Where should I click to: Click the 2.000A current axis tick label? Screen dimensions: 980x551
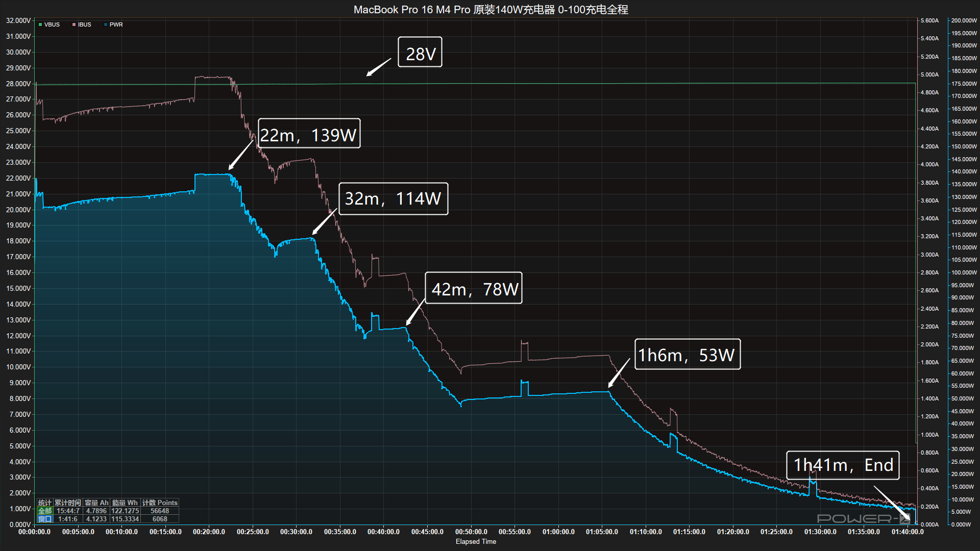[x=929, y=344]
